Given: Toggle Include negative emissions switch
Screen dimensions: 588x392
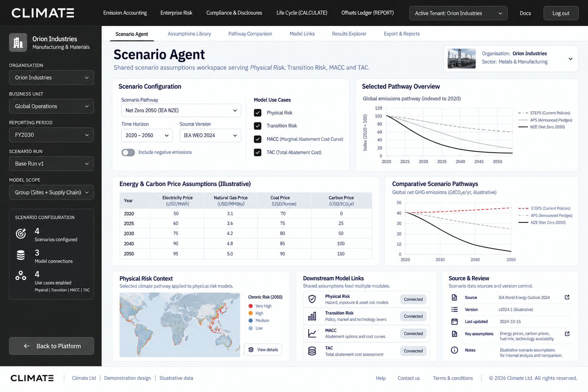Looking at the screenshot, I should (x=128, y=152).
